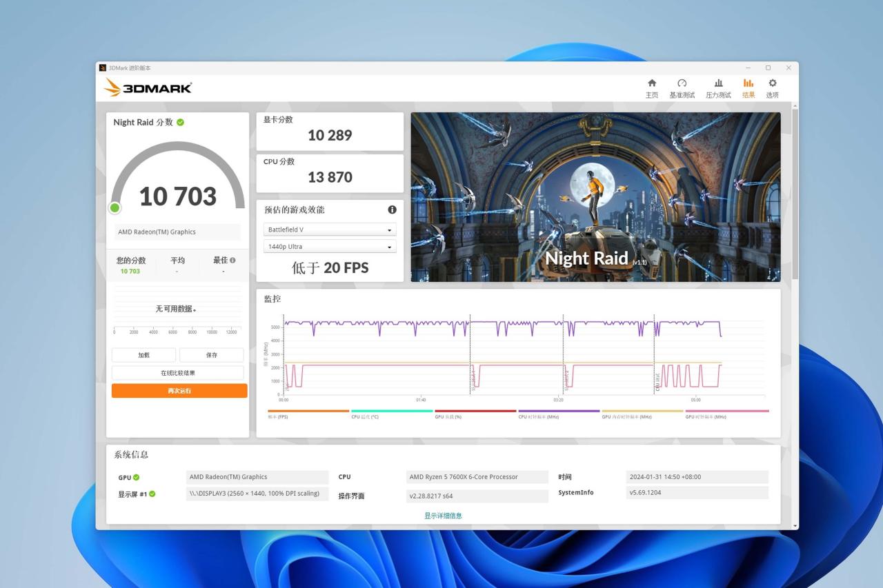
Task: Click the 保存 save button
Action: tap(212, 355)
